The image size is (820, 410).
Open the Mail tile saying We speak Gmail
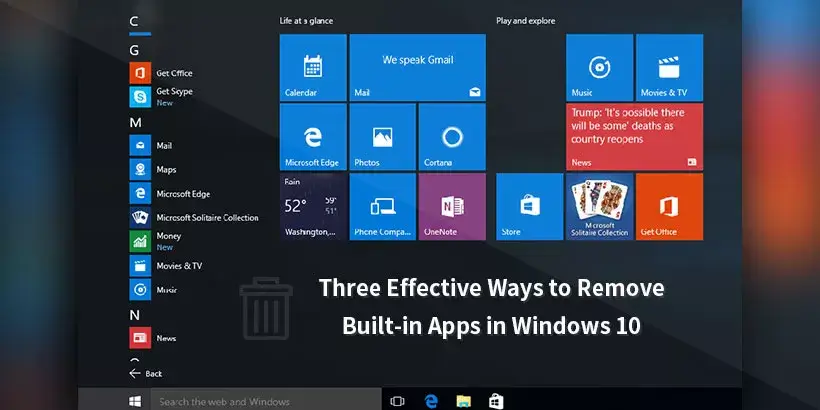pyautogui.click(x=417, y=67)
